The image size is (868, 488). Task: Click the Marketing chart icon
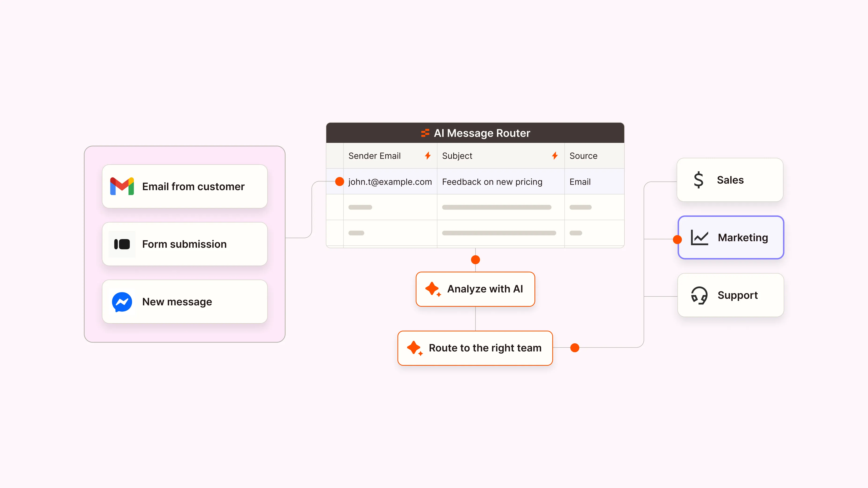pyautogui.click(x=700, y=237)
